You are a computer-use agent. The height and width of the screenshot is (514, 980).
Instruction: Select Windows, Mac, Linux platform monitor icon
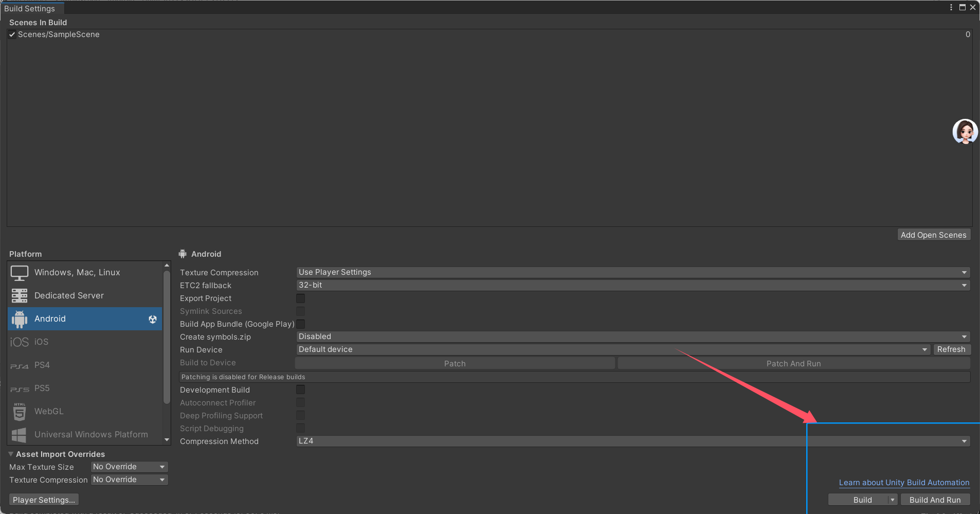tap(20, 273)
